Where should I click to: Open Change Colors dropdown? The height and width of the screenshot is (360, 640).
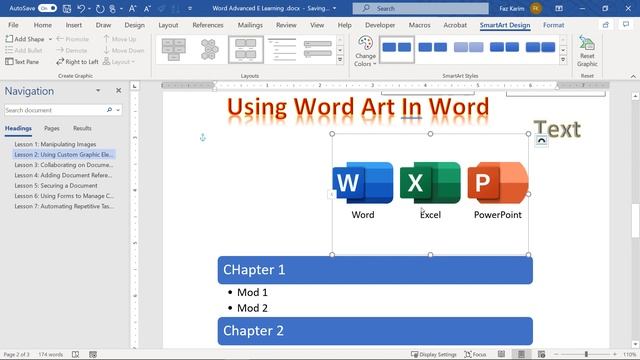(365, 51)
